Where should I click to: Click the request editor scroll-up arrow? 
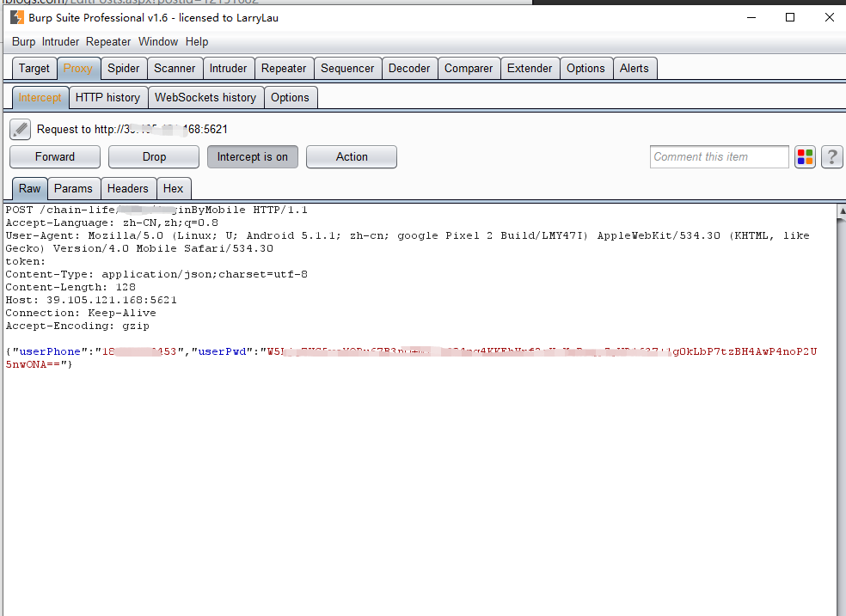click(842, 211)
